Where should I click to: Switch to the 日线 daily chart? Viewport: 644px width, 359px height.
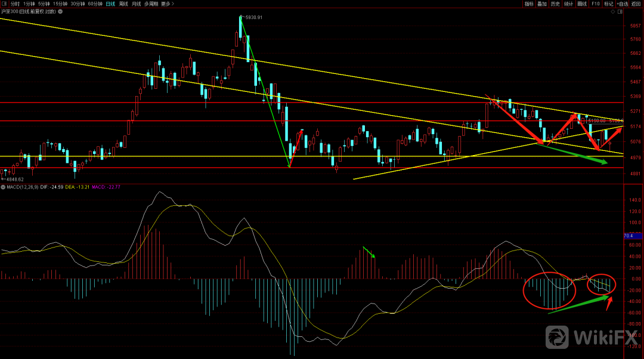[x=110, y=4]
